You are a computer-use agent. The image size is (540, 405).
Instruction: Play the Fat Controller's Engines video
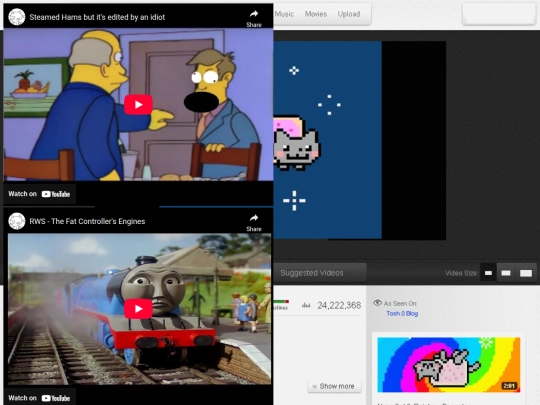[138, 309]
